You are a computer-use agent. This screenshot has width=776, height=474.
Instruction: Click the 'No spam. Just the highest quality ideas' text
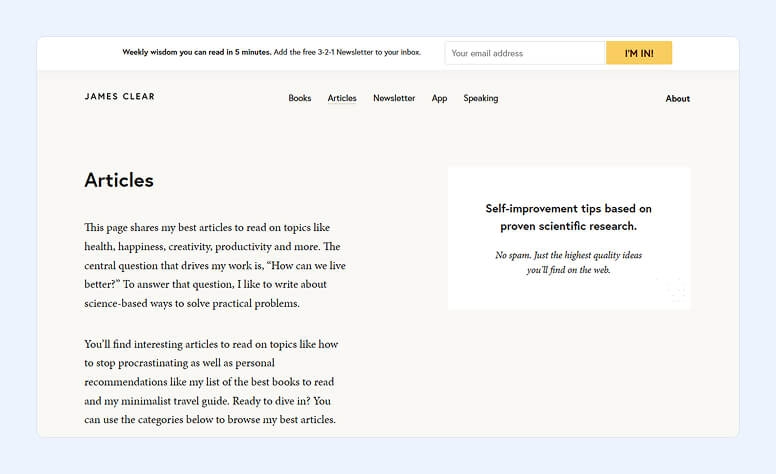point(568,262)
